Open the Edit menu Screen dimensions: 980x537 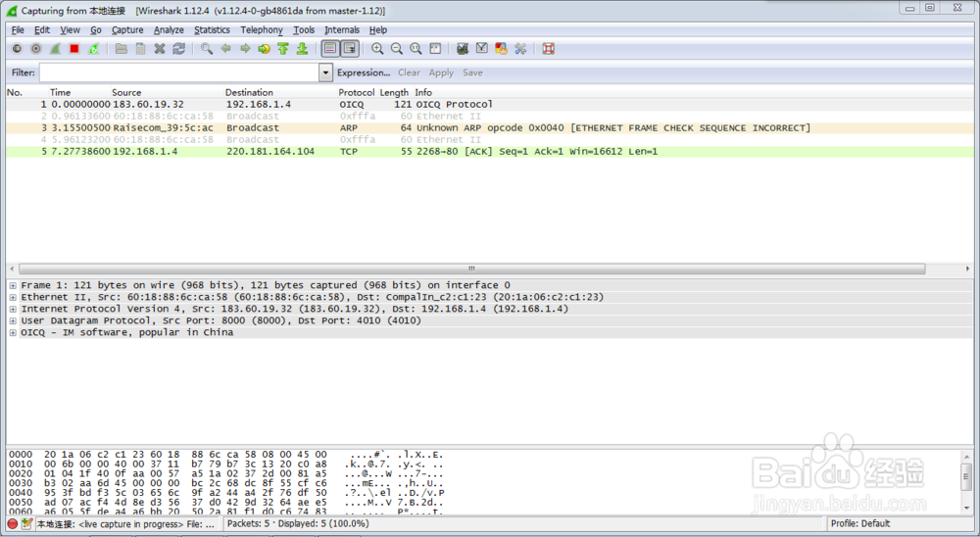click(x=42, y=30)
